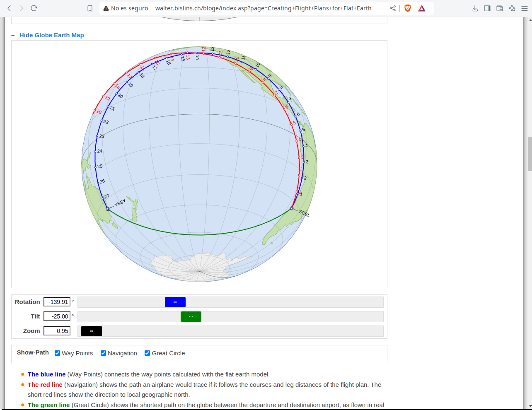Click the Hide Globe Earth Map link
This screenshot has width=532, height=410.
pyautogui.click(x=52, y=35)
